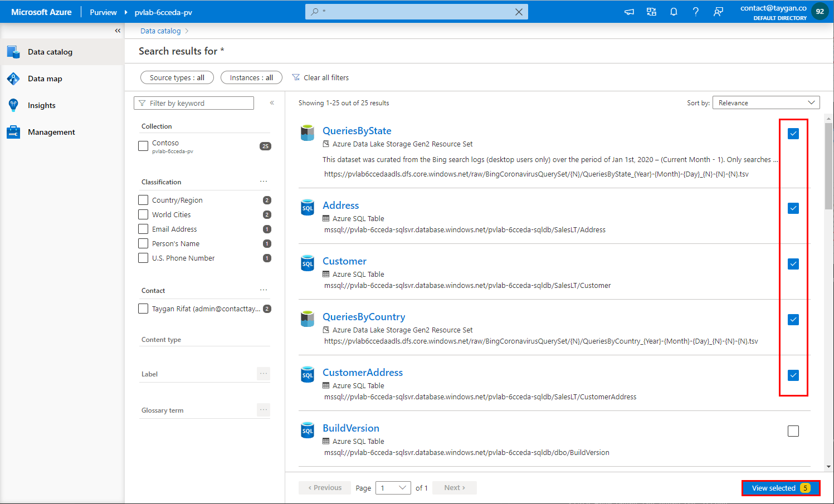Open the announcements megaphone icon
This screenshot has width=834, height=504.
(x=629, y=12)
